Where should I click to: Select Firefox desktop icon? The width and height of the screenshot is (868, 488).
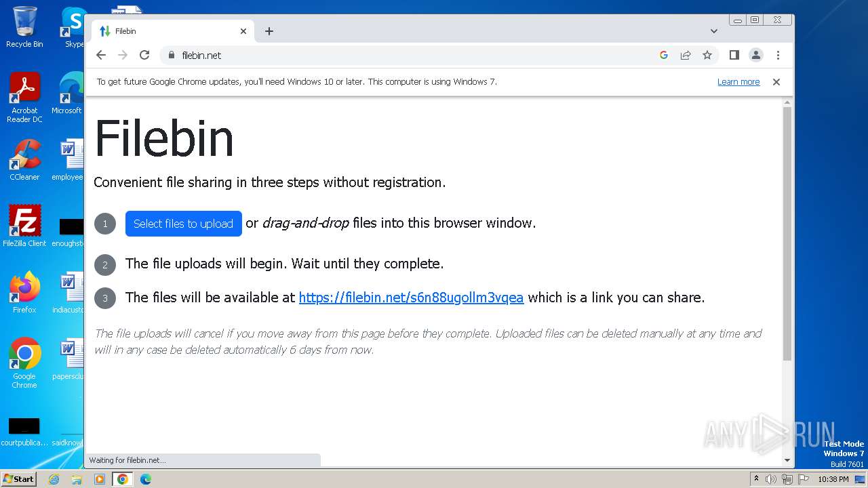(x=24, y=293)
